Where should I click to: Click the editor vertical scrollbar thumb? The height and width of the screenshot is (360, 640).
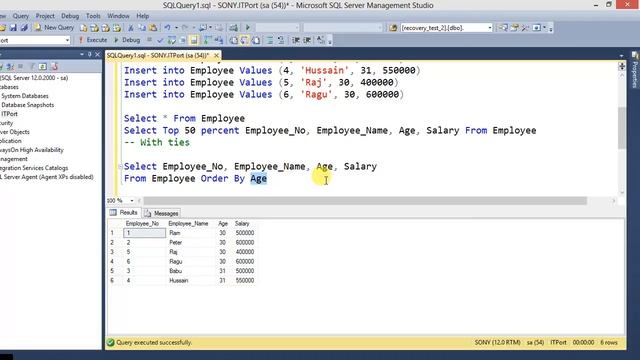click(622, 127)
